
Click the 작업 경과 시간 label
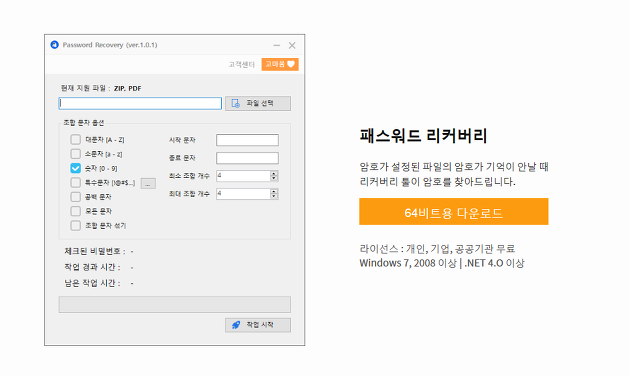(92, 267)
